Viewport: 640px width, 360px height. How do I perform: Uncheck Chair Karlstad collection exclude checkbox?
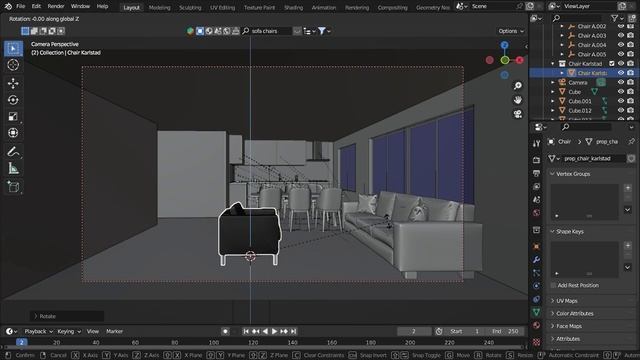tap(611, 64)
